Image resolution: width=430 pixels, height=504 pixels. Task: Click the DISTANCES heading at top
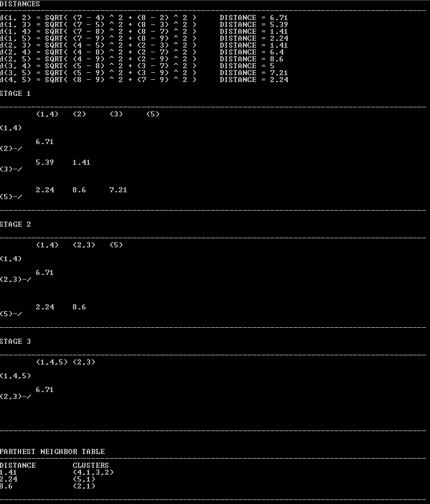click(20, 4)
